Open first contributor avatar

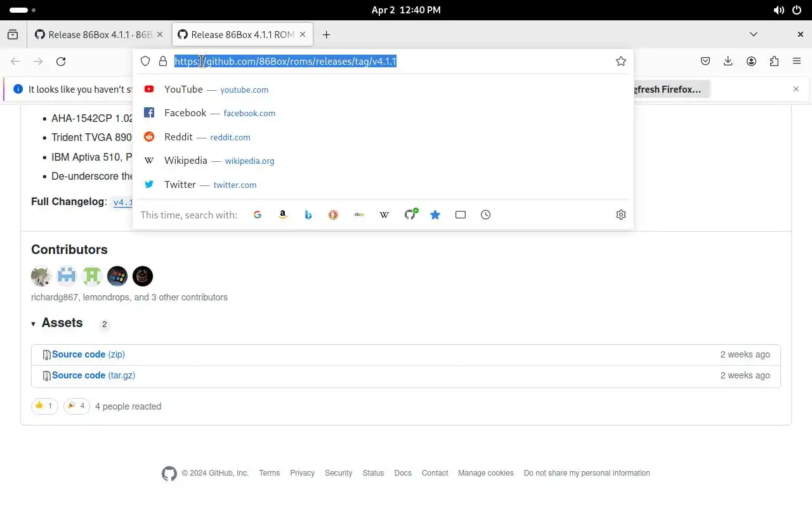[x=41, y=276]
